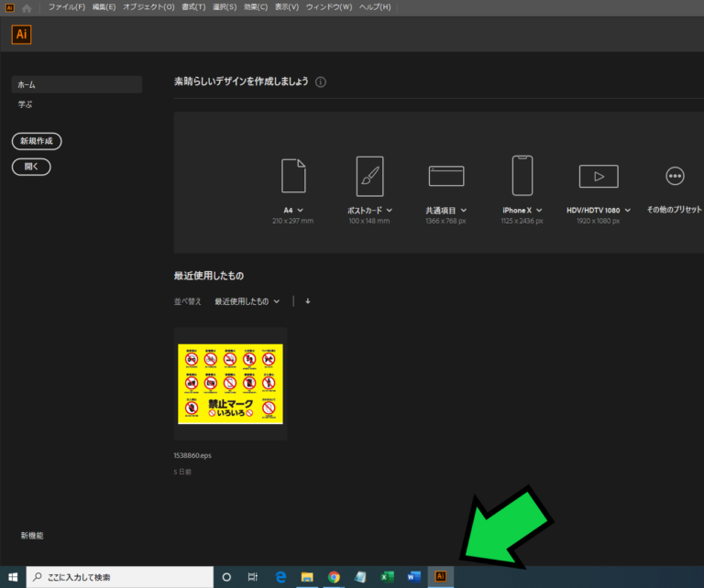Expand the iPhone X preset dropdown chevron
Screen dimensions: 704x588
(x=539, y=211)
